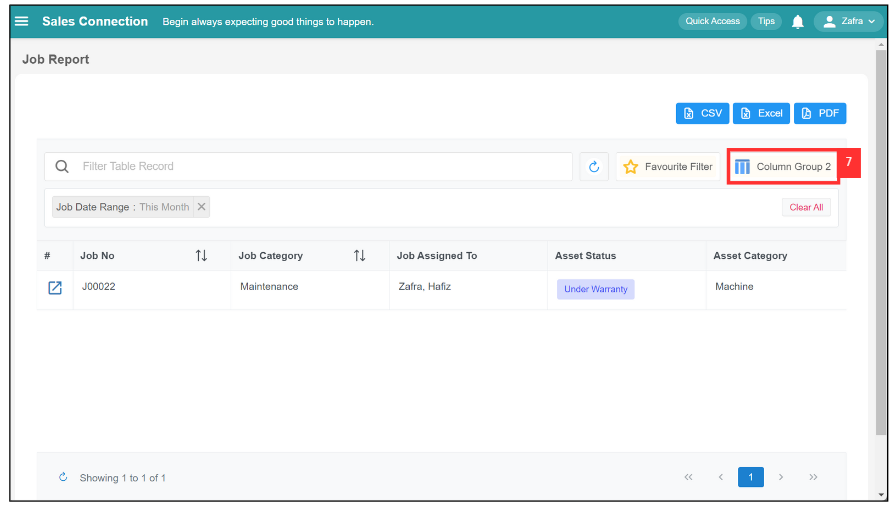Refresh the table using the toolbar reload icon
The width and height of the screenshot is (894, 507).
pyautogui.click(x=594, y=167)
